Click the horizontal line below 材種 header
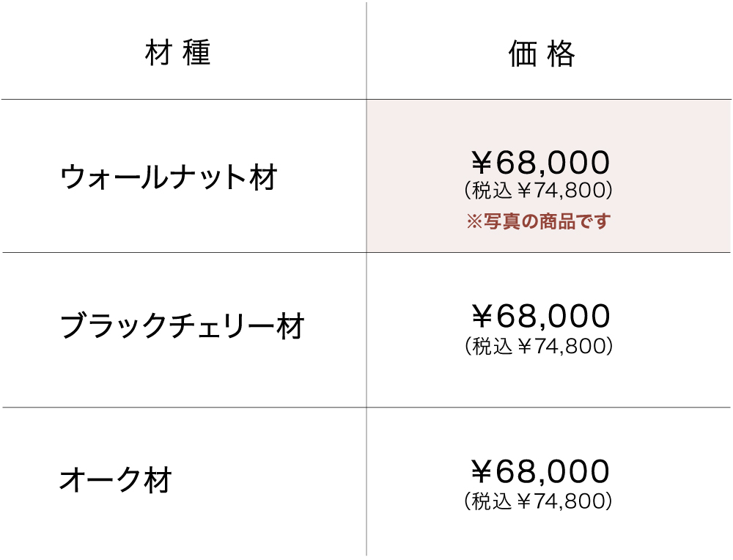This screenshot has height=560, width=733. (x=183, y=99)
